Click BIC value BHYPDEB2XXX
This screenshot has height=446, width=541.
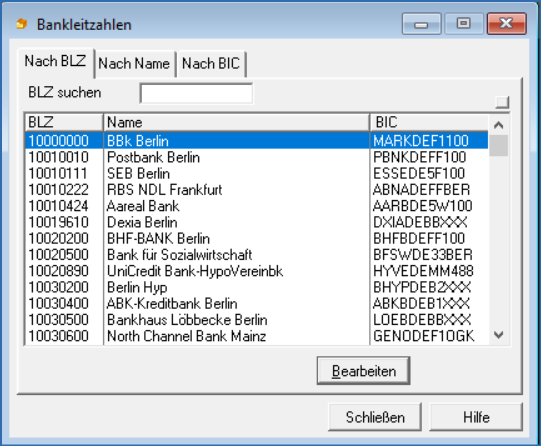coord(422,287)
